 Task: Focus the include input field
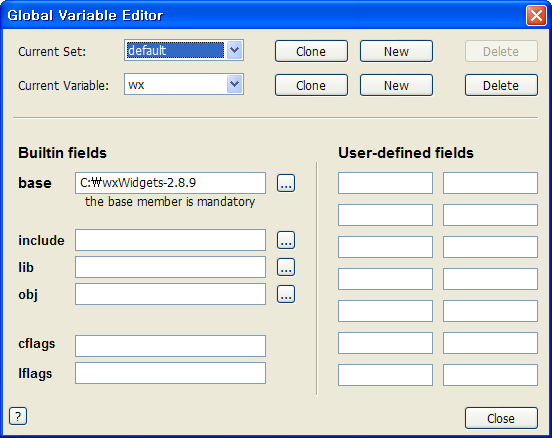click(170, 240)
